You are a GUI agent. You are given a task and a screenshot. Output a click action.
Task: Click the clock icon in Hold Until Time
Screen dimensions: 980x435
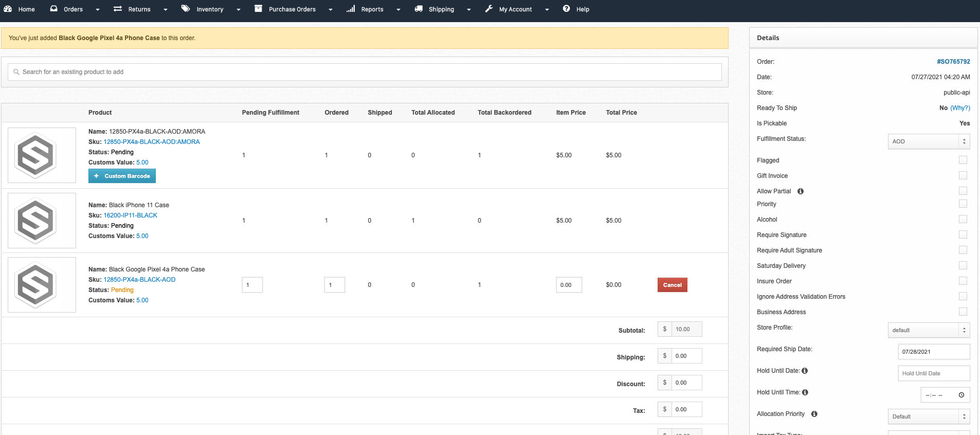(x=961, y=395)
